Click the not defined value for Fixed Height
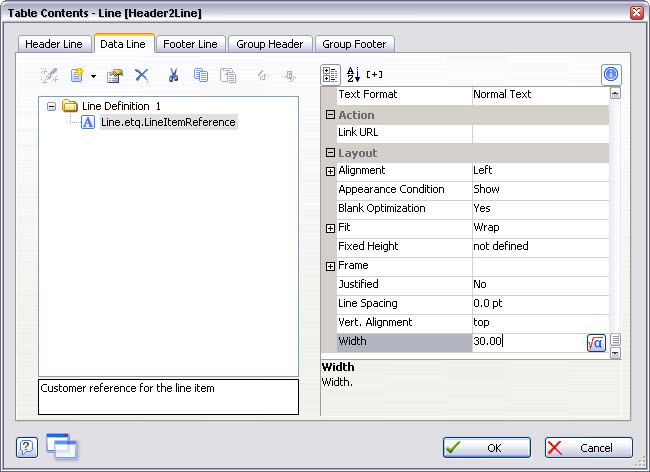 [541, 247]
